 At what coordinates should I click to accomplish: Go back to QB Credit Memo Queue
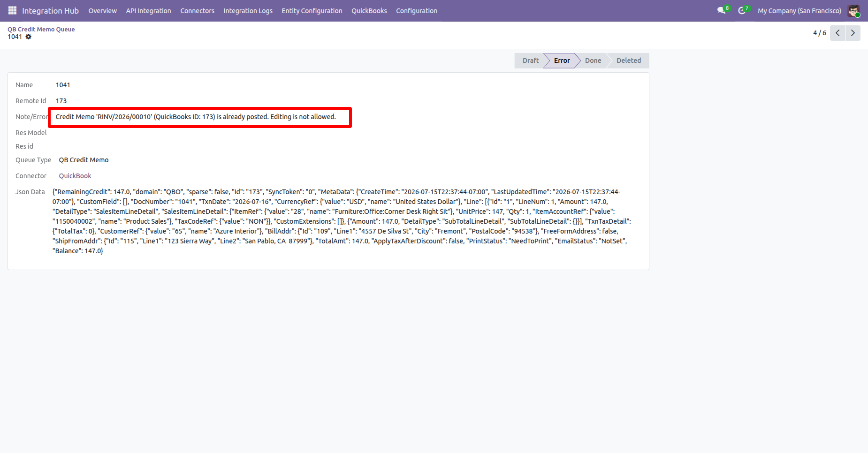pos(41,29)
